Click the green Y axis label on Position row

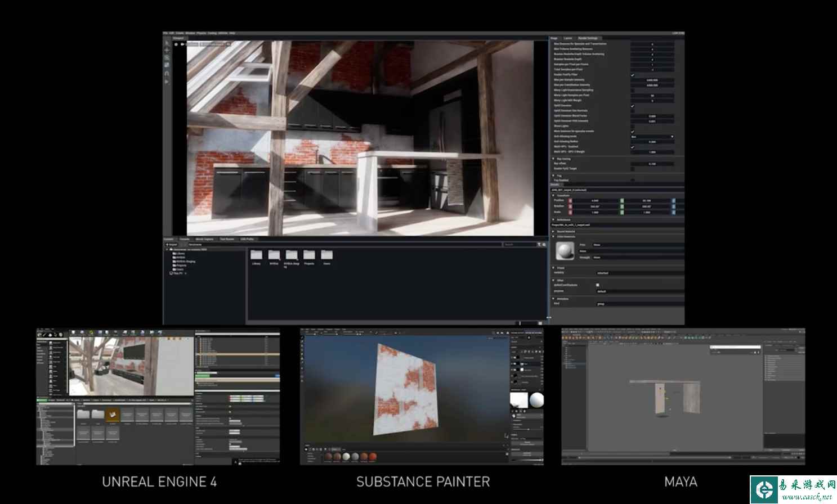tap(622, 200)
